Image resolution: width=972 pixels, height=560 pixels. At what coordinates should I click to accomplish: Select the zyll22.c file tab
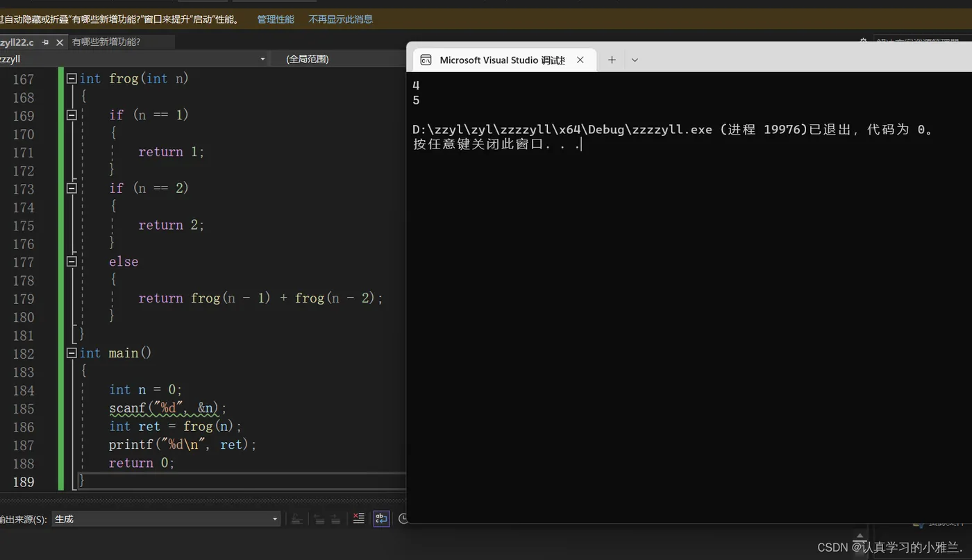(17, 42)
